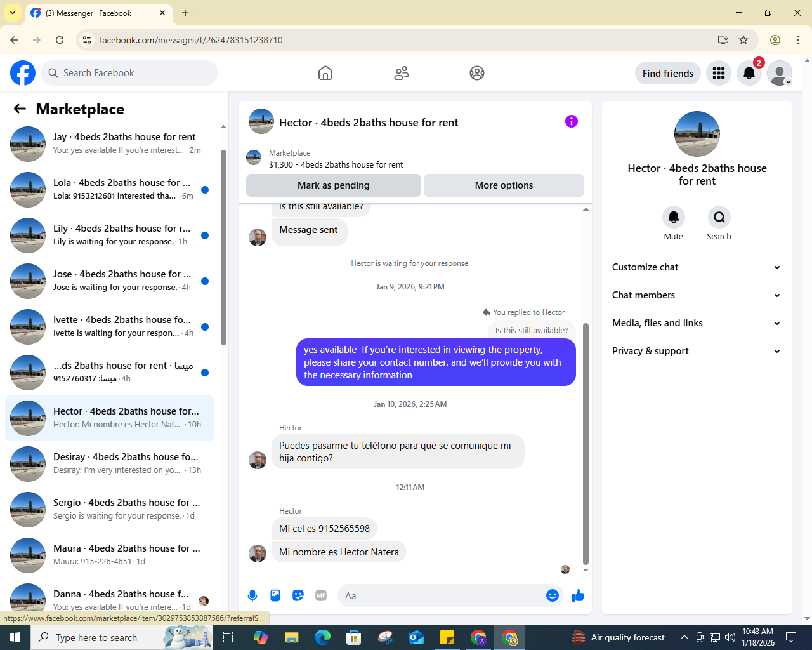812x650 pixels.
Task: Click More options button
Action: coord(504,185)
